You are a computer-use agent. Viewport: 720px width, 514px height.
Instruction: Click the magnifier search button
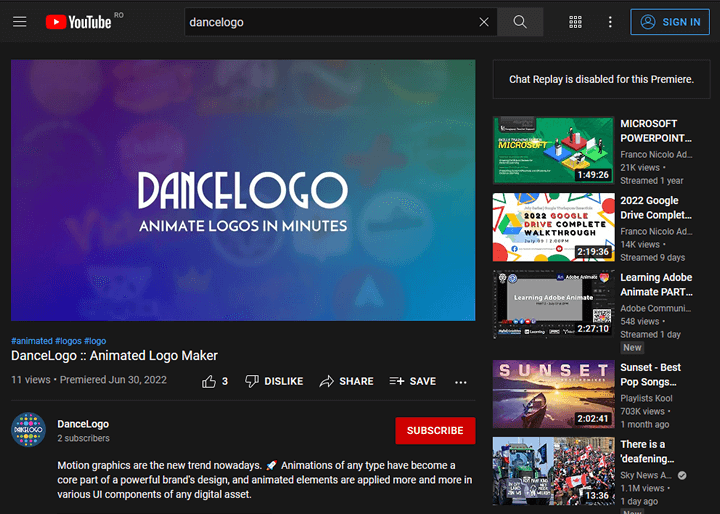pyautogui.click(x=520, y=22)
